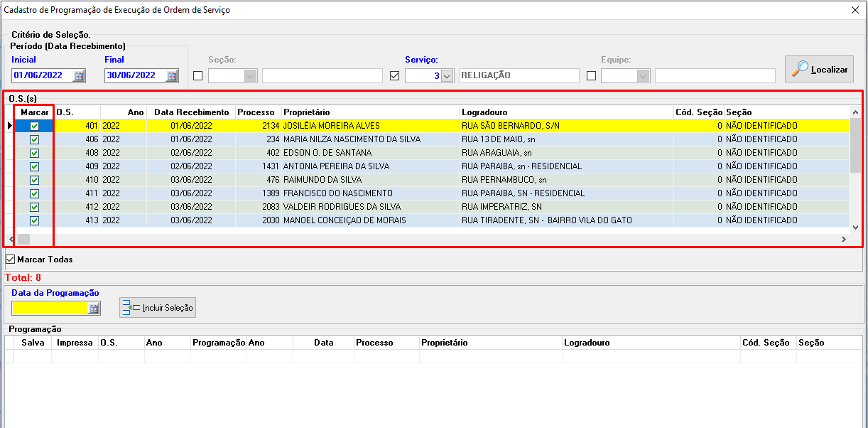
Task: Click the Incluir Seleção button
Action: click(157, 308)
